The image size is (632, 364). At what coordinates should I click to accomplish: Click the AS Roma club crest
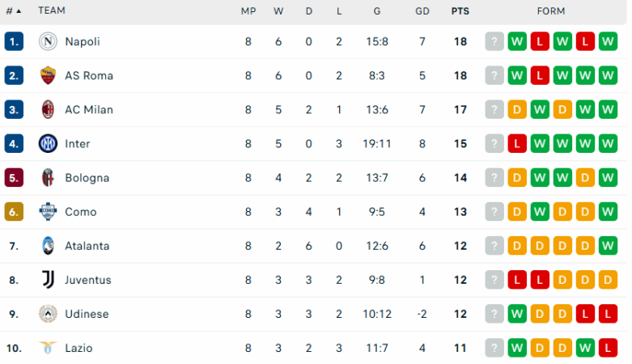pyautogui.click(x=48, y=75)
